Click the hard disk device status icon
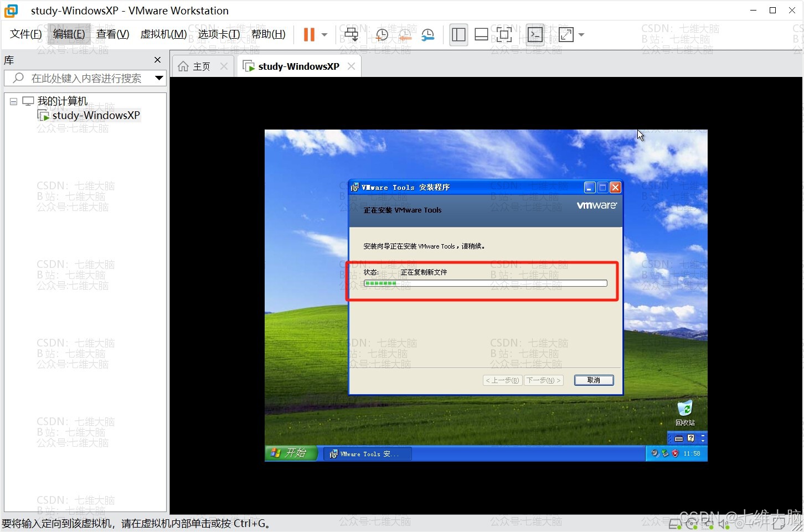 (x=675, y=524)
